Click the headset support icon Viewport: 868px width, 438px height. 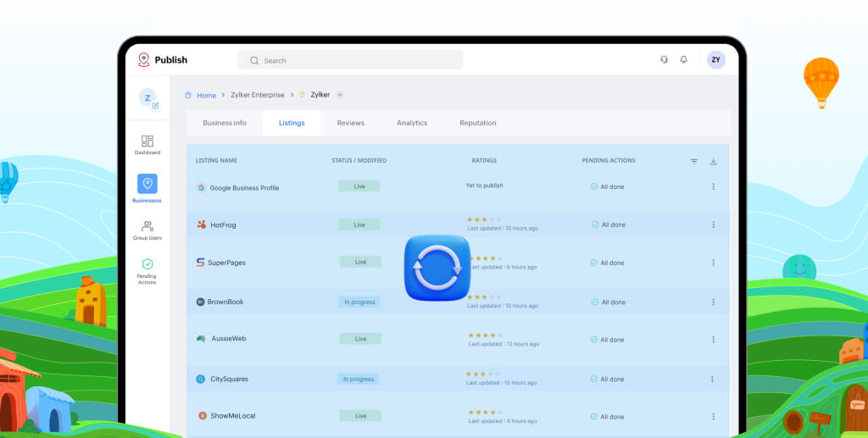pos(664,60)
